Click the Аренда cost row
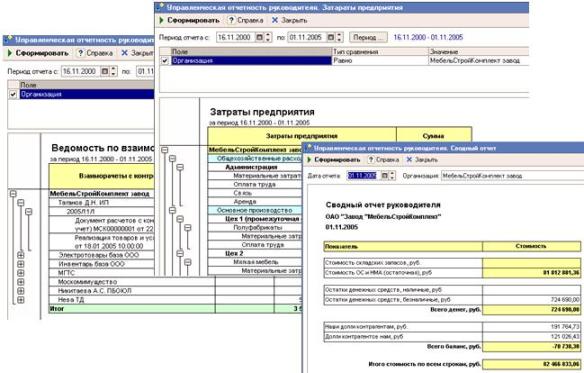The width and height of the screenshot is (584, 373). [255, 202]
